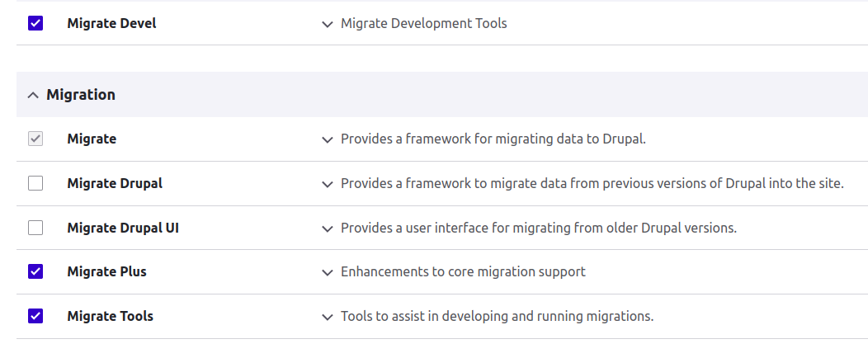Expand the Migrate Plus description chevron

click(x=328, y=273)
